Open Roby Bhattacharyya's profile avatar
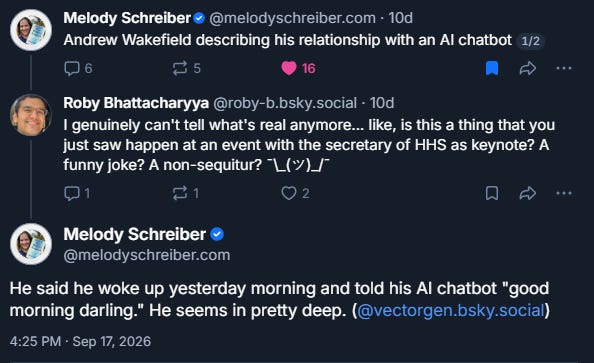Screen dimensions: 594x363 (x=30, y=115)
